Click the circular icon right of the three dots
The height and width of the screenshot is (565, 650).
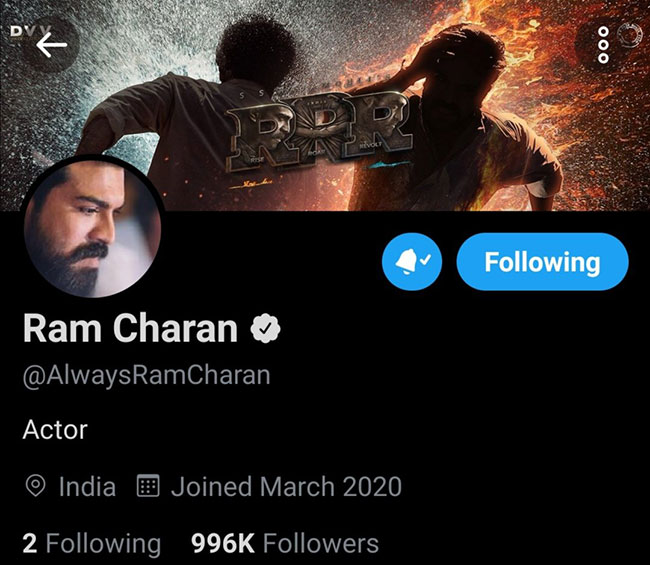coord(631,36)
